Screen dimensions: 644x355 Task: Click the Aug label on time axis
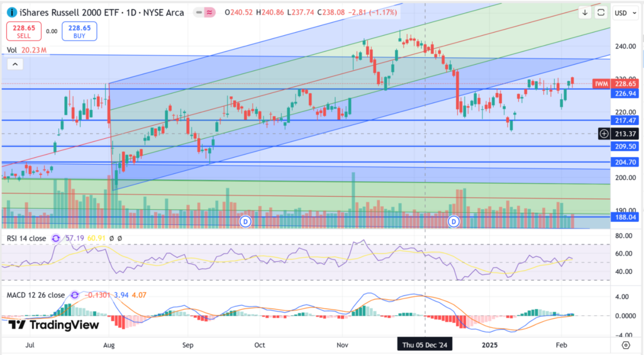[109, 345]
